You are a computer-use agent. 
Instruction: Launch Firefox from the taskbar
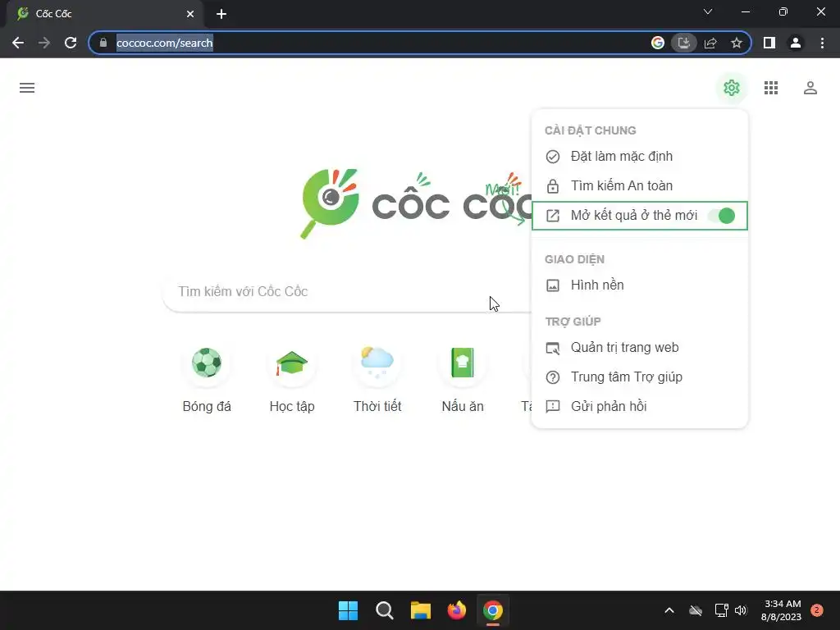click(x=456, y=610)
